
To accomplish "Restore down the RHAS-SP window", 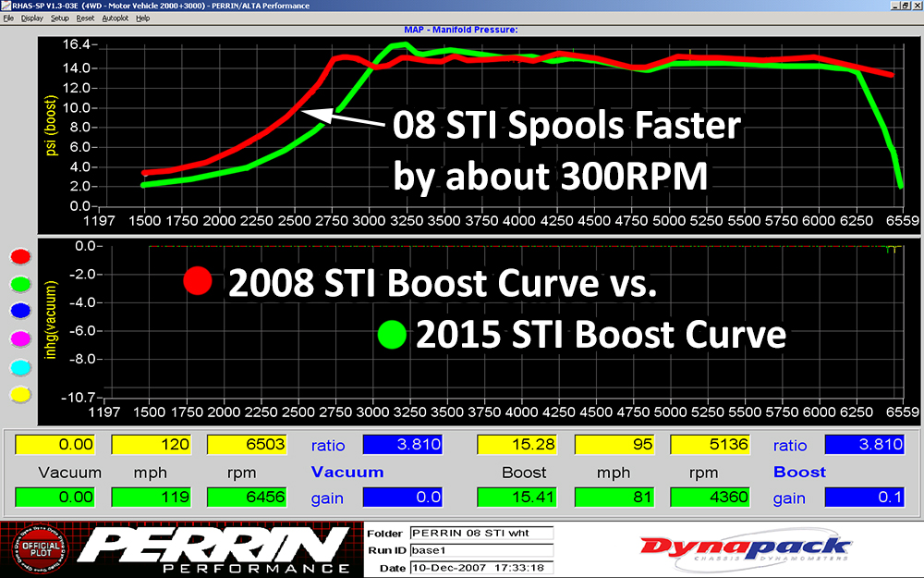I will pyautogui.click(x=906, y=6).
